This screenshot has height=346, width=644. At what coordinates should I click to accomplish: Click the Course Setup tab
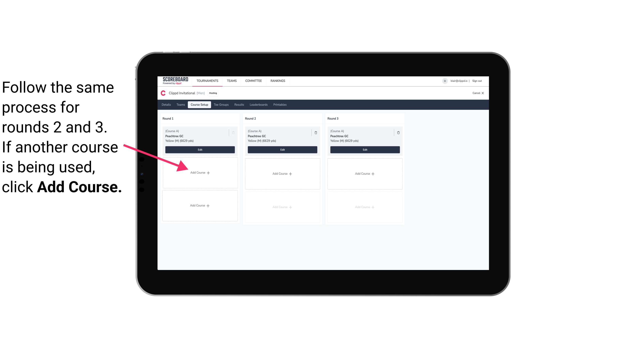[x=199, y=104]
